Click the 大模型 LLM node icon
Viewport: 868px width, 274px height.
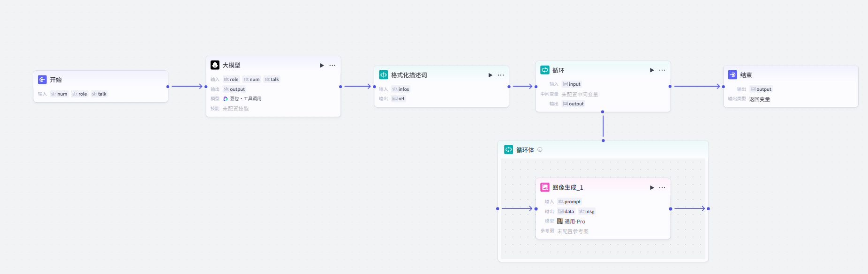215,65
